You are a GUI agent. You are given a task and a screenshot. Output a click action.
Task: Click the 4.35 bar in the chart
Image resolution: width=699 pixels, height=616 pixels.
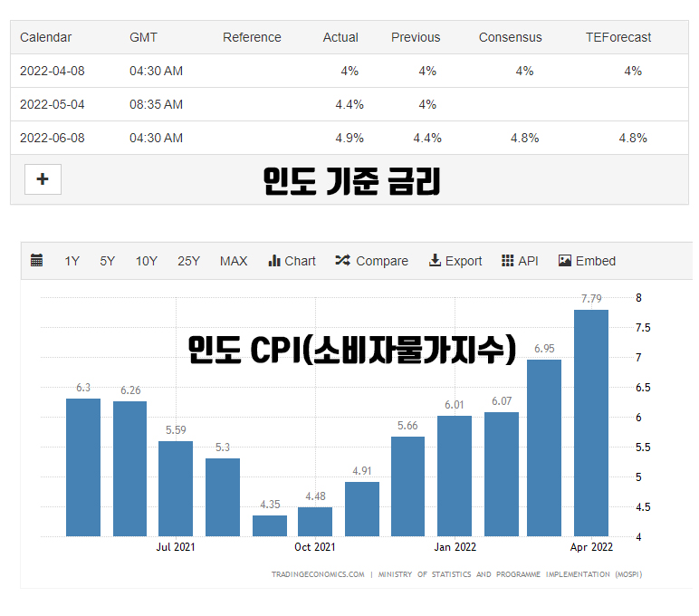click(x=270, y=526)
